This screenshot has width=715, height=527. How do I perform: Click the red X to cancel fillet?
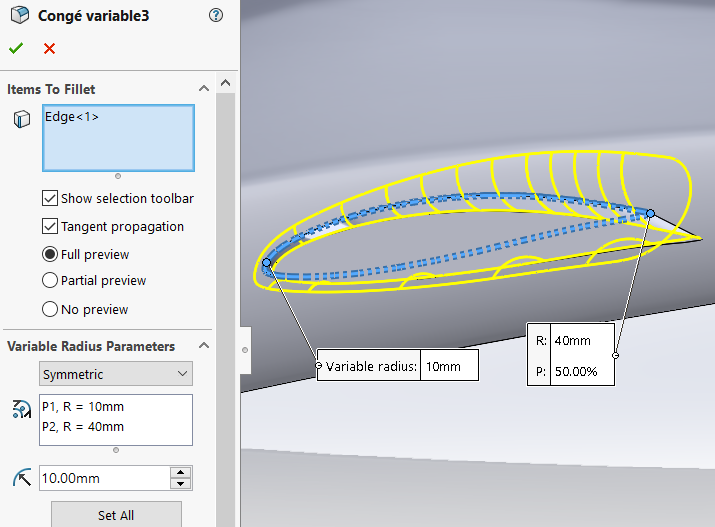tap(49, 48)
